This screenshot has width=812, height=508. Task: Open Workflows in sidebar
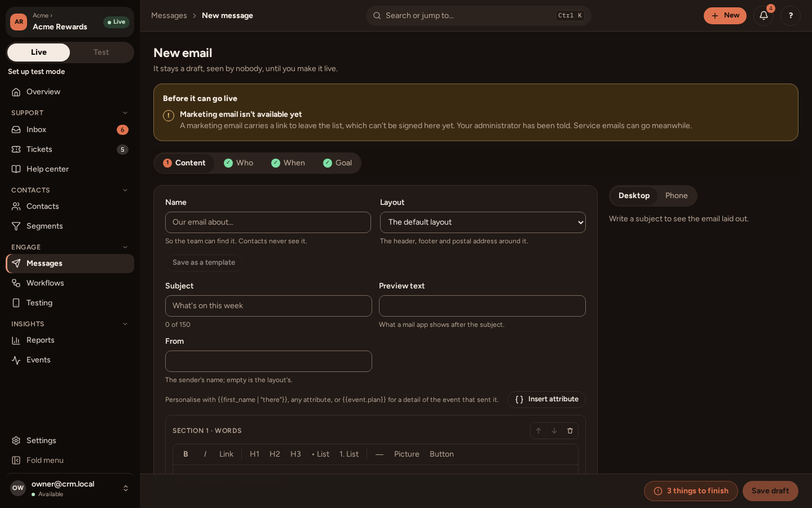click(70, 283)
